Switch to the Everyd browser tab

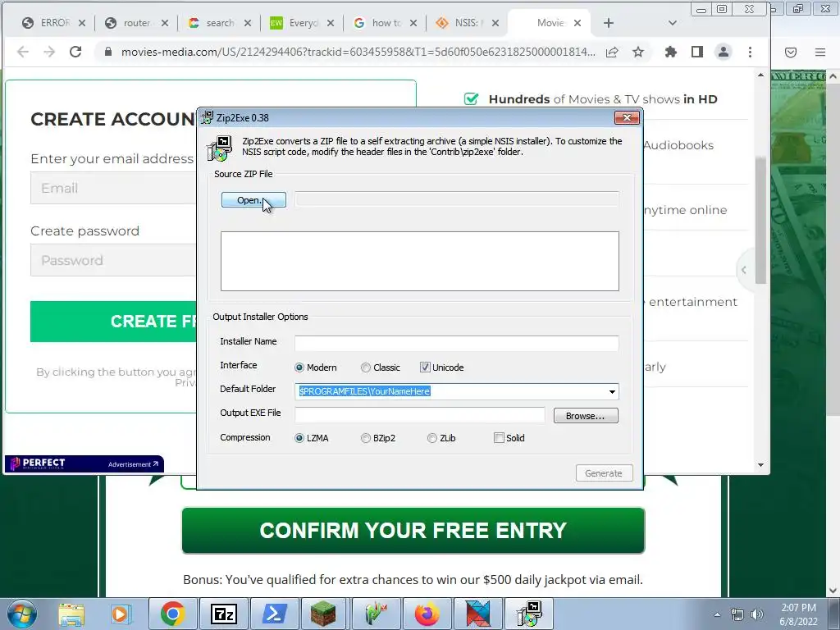click(303, 23)
